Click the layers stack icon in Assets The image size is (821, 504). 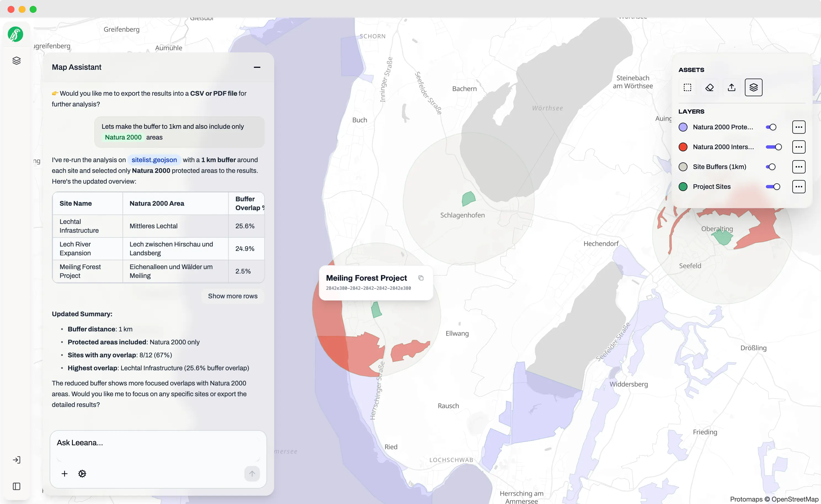753,87
